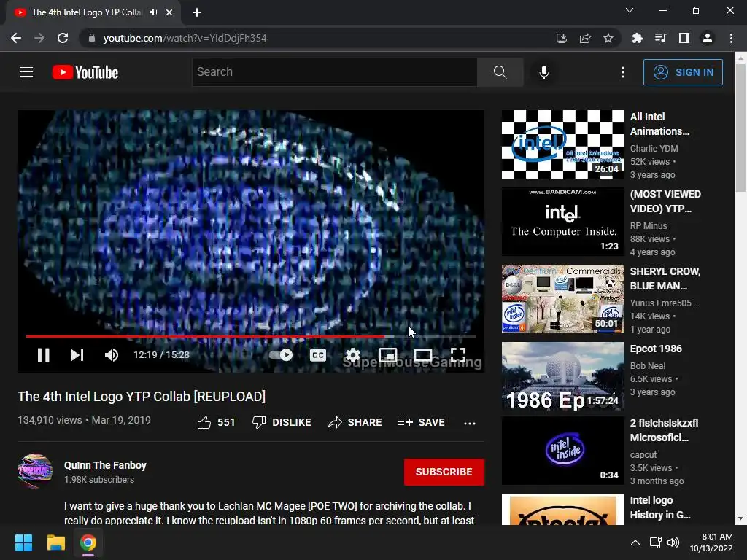This screenshot has width=747, height=560.
Task: Dislike the video
Action: pyautogui.click(x=282, y=422)
